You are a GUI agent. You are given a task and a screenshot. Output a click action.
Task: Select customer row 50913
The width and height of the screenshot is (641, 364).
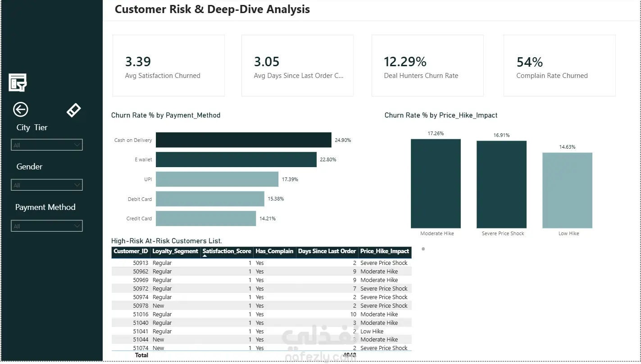(x=261, y=263)
